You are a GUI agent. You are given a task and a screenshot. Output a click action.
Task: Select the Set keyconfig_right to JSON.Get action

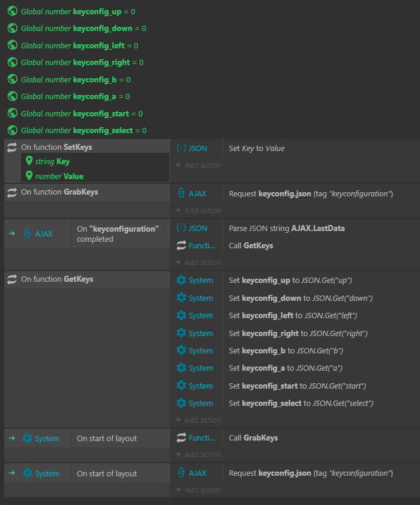[x=298, y=333]
